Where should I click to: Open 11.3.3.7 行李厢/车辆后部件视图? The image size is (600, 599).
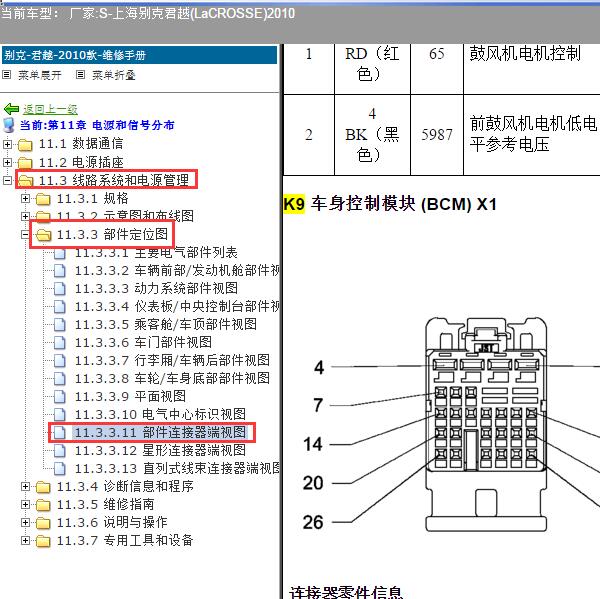coord(172,361)
